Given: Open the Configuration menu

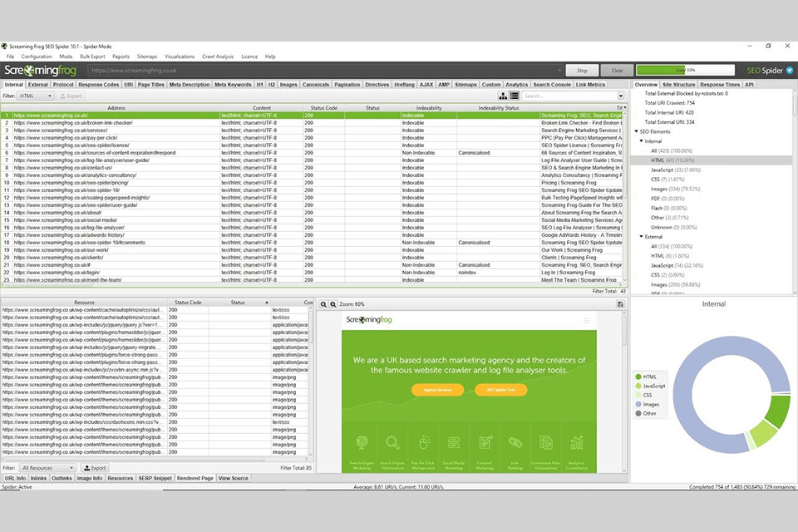Looking at the screenshot, I should click(x=37, y=57).
